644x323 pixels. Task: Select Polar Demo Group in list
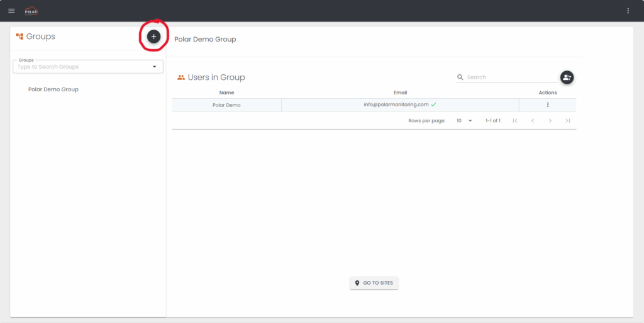[x=53, y=89]
